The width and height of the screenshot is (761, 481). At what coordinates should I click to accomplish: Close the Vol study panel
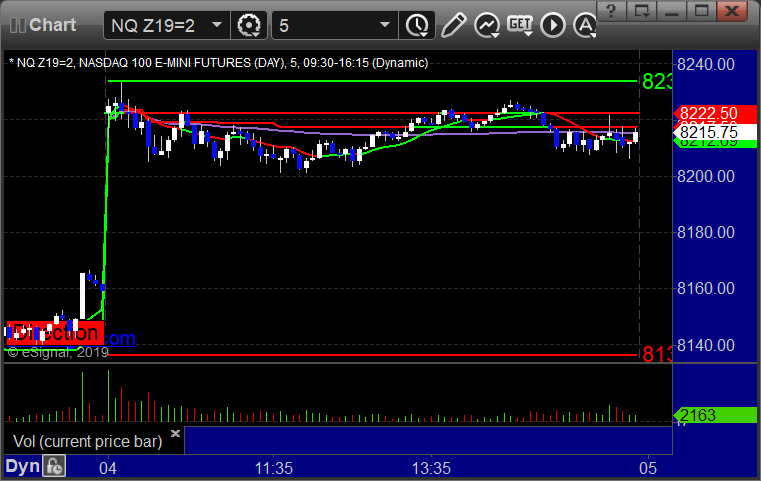coord(175,433)
